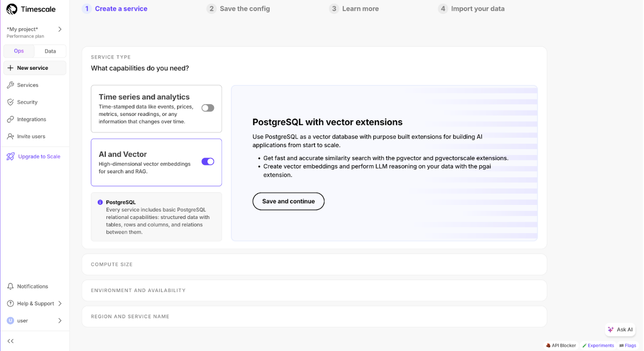Click the Timescale logo icon

click(12, 9)
